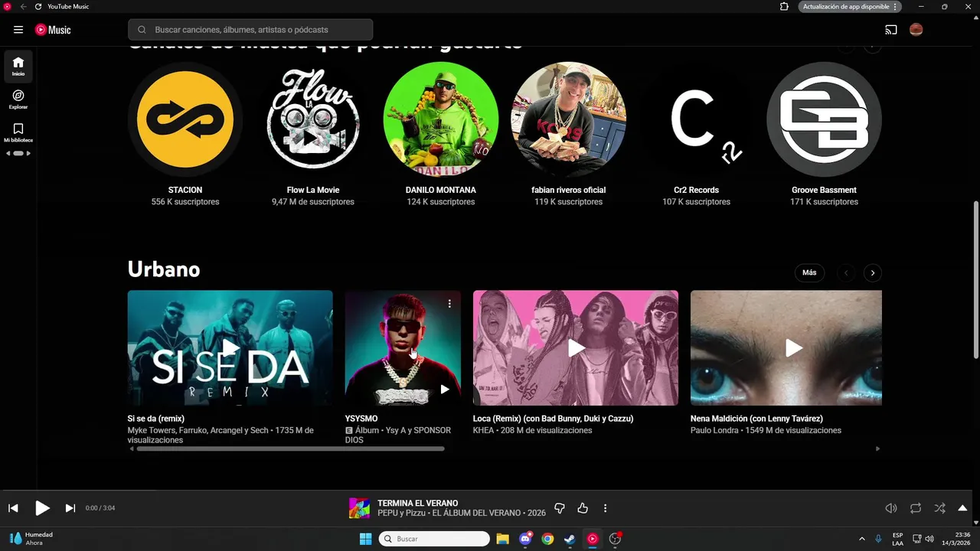Play the YSYSMO album
This screenshot has width=980, height=551.
[x=444, y=389]
